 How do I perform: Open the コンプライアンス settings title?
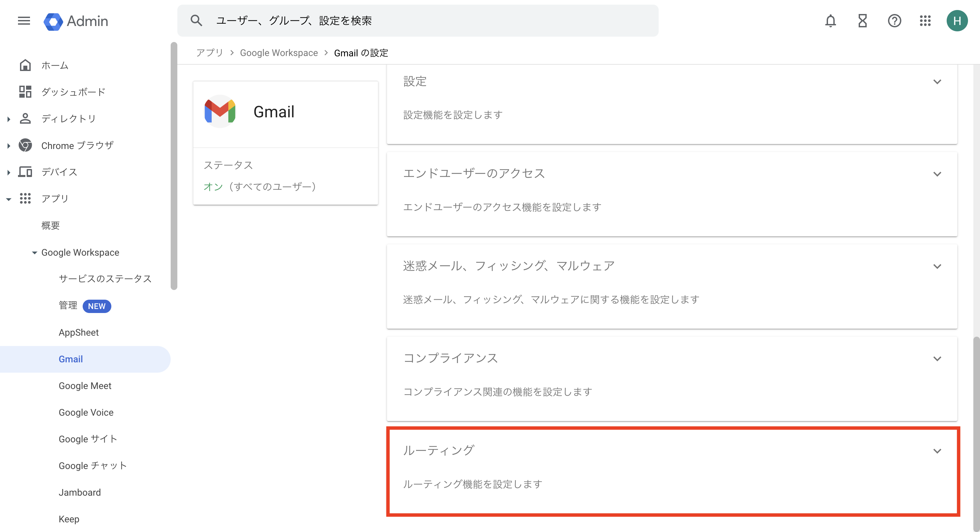click(x=450, y=358)
